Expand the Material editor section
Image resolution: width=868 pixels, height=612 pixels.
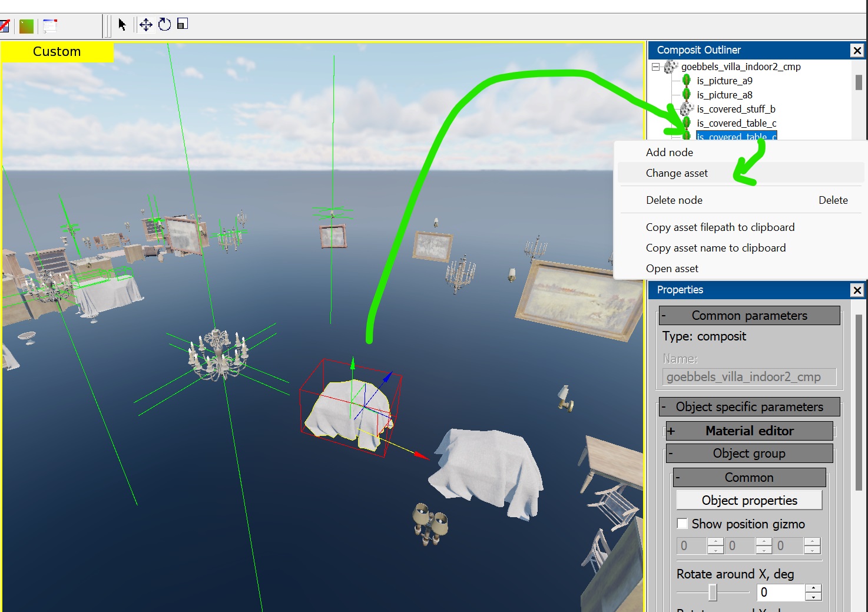671,431
